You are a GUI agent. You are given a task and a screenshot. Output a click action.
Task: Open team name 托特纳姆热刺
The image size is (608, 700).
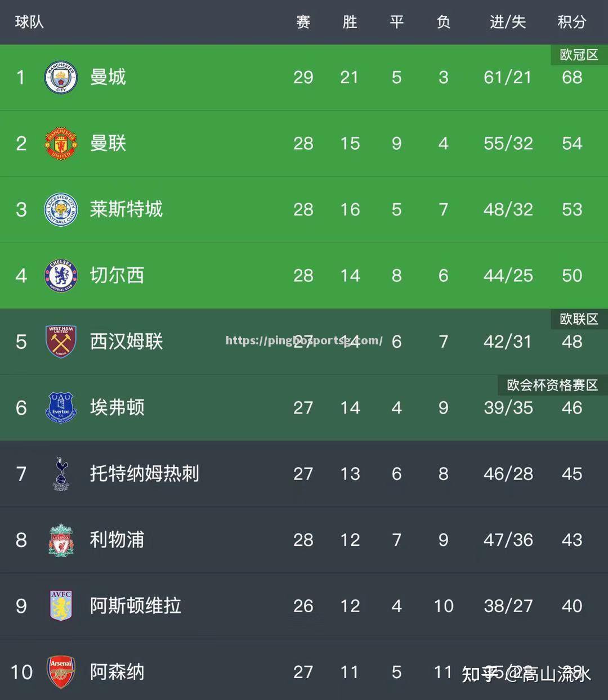[x=145, y=473]
